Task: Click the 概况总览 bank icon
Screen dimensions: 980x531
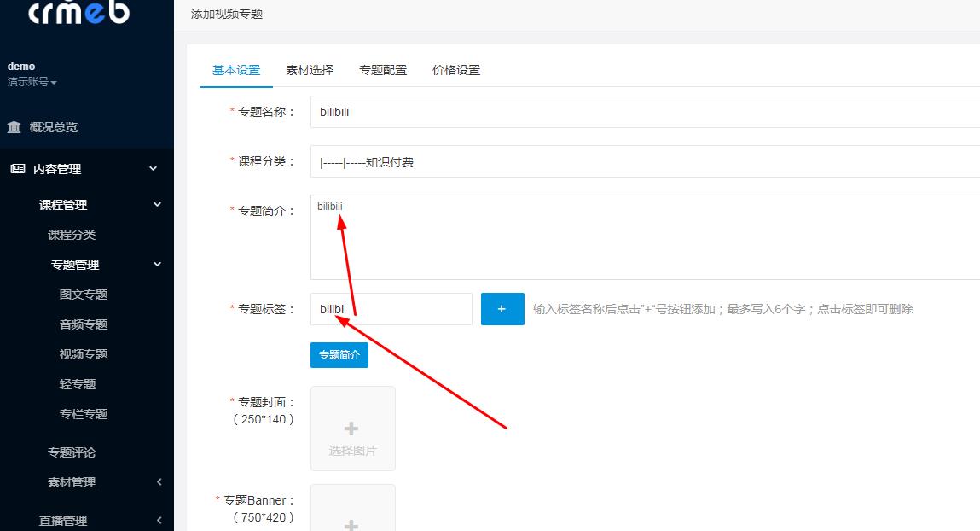Action: [15, 127]
